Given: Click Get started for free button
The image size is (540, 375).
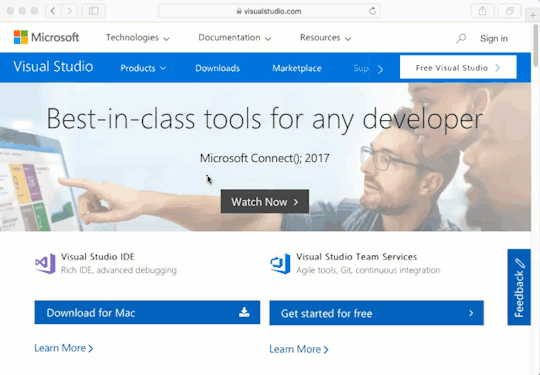Looking at the screenshot, I should point(376,313).
